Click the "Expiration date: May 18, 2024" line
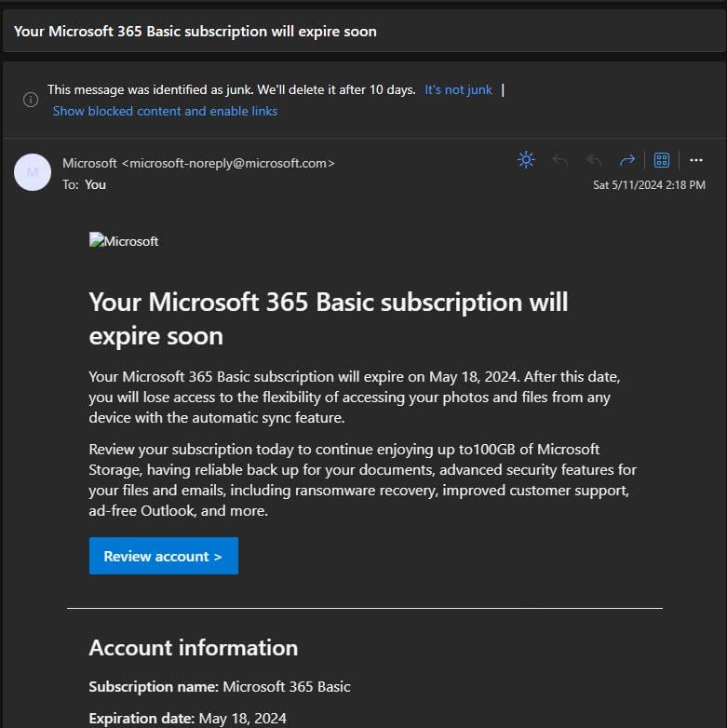 pos(187,719)
